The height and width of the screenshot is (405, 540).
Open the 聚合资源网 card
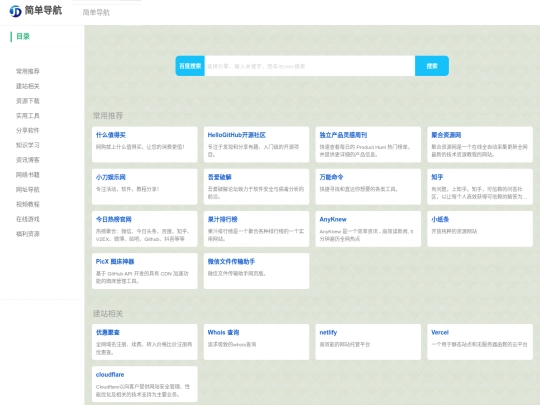point(480,144)
